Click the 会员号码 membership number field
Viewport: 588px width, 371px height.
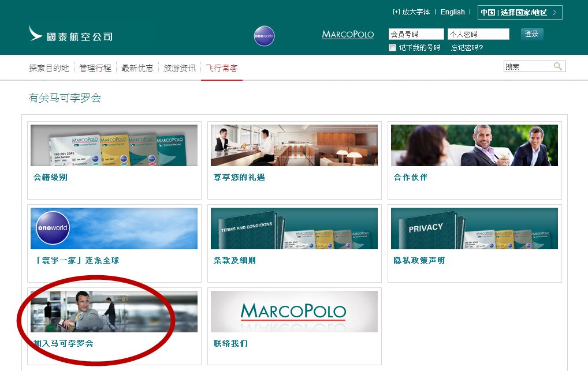click(416, 33)
